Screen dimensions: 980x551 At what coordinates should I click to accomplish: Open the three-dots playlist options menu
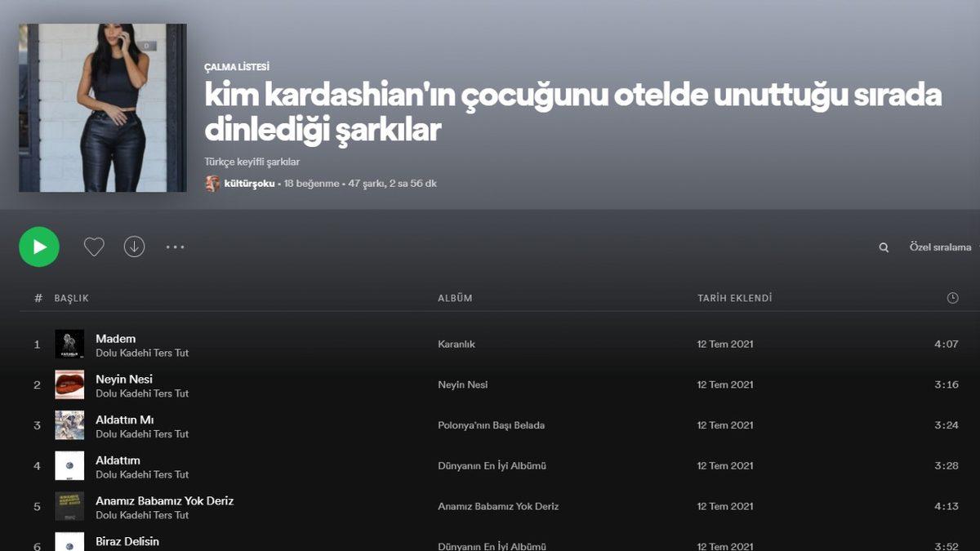[x=175, y=246]
